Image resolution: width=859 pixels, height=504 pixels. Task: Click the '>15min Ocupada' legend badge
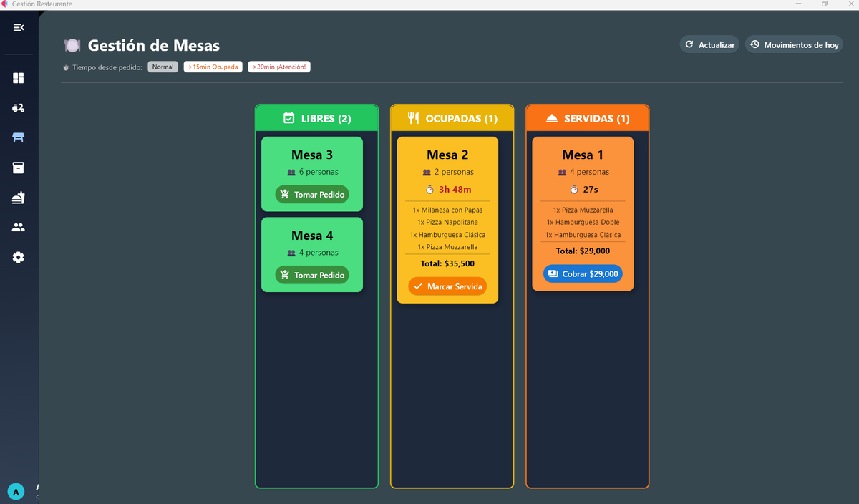coord(213,67)
